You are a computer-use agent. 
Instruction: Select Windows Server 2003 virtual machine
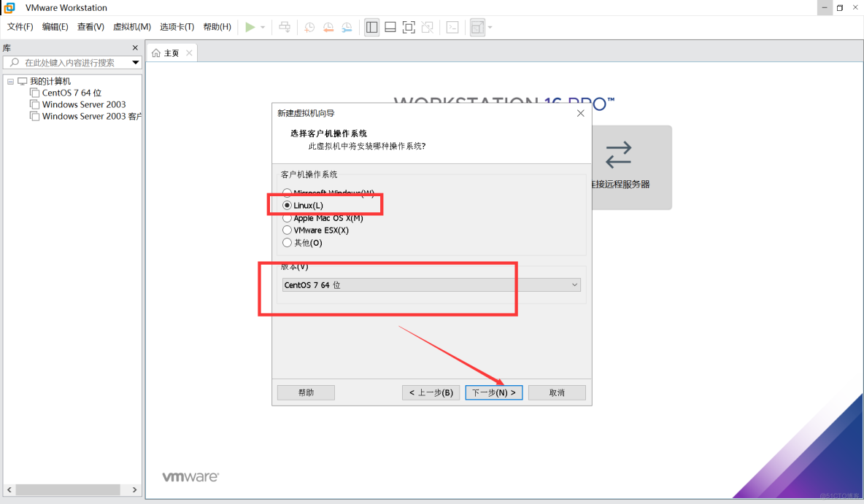(84, 104)
